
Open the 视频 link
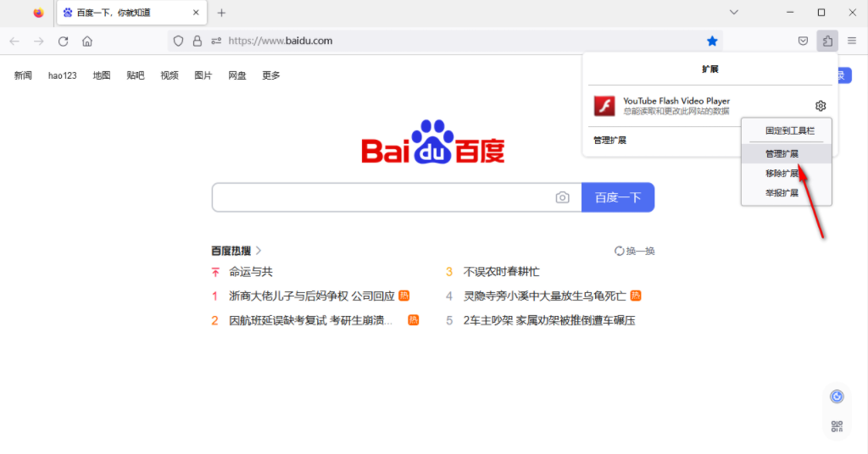point(170,75)
